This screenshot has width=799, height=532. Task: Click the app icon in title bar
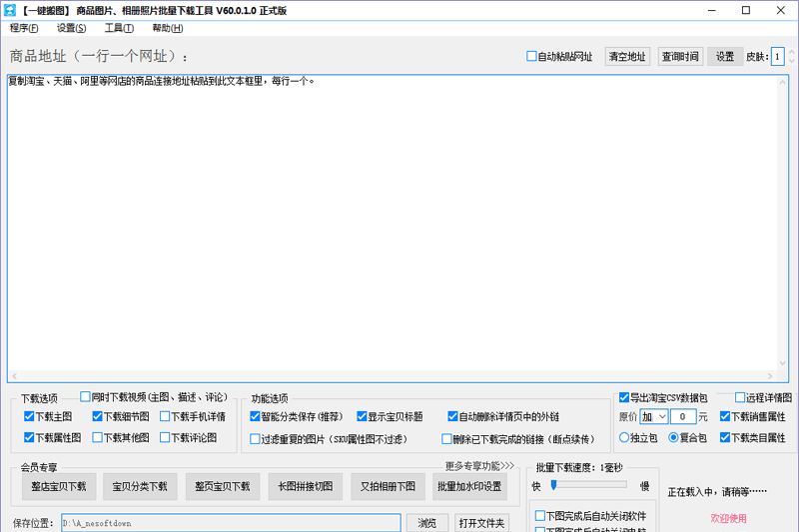click(9, 10)
